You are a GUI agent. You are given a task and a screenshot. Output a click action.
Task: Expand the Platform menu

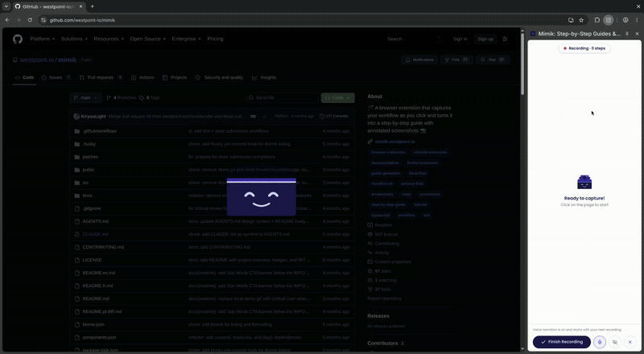[x=43, y=39]
